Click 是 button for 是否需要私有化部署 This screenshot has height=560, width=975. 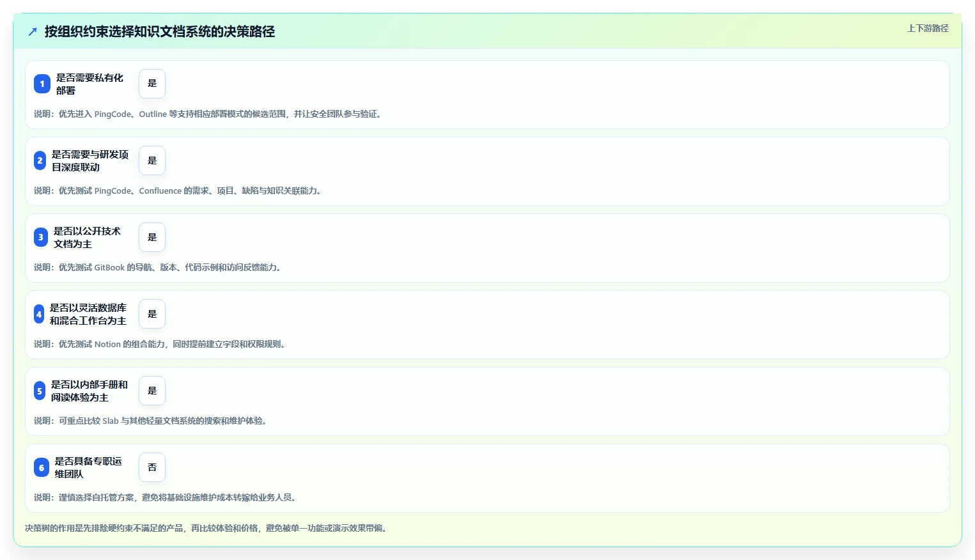tap(152, 84)
